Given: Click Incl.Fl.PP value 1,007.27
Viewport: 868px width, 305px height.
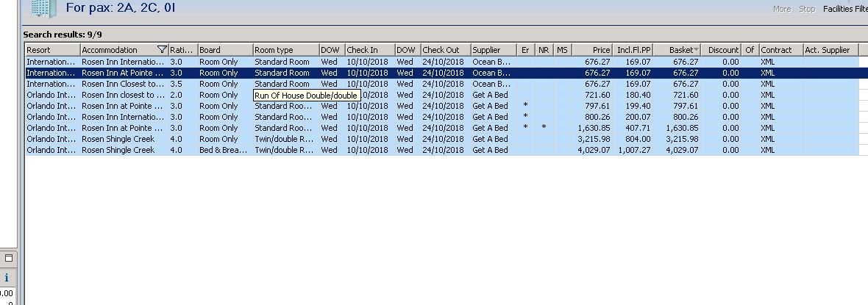Looking at the screenshot, I should click(x=634, y=150).
